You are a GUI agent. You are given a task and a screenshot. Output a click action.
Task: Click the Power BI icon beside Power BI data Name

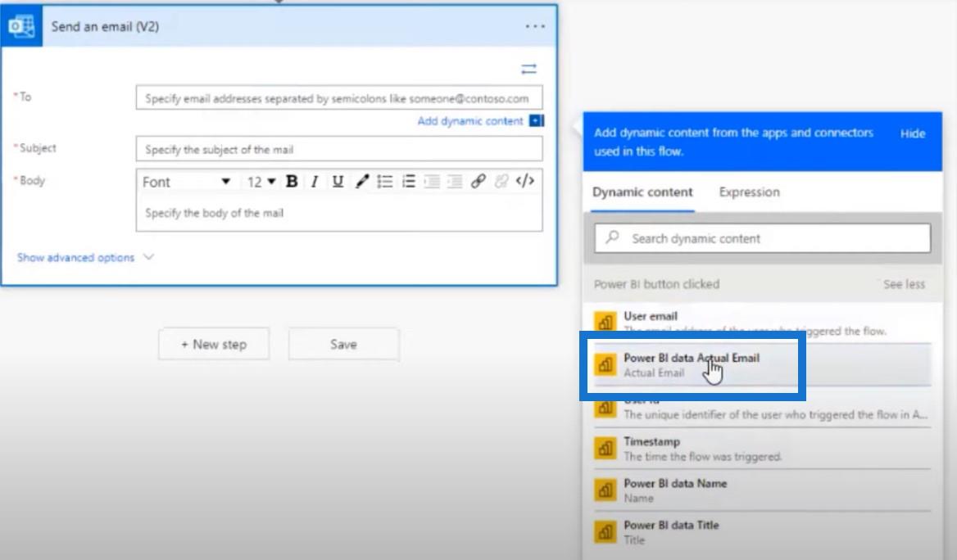pos(605,490)
